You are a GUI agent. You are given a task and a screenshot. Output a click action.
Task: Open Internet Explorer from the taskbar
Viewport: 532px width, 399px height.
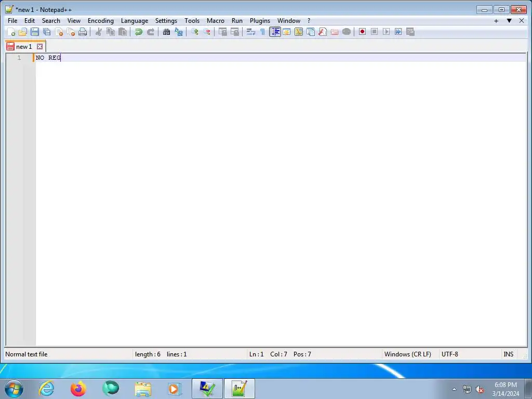46,389
